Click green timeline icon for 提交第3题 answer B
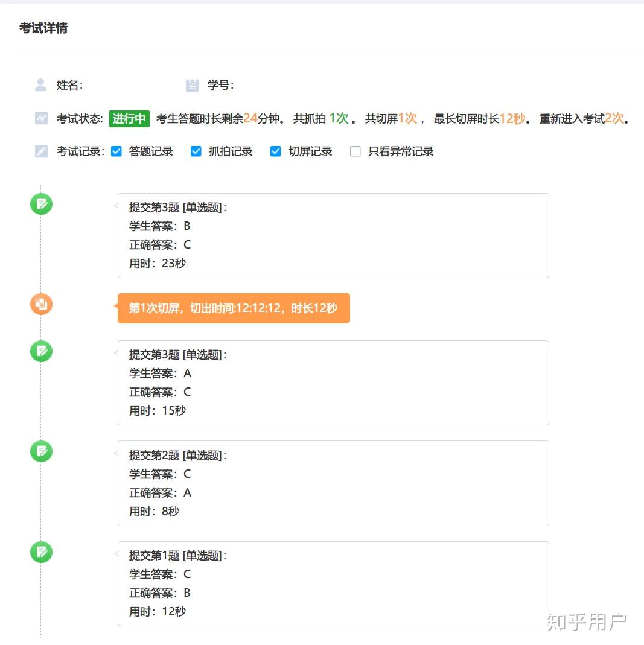This screenshot has height=645, width=644. (x=41, y=203)
